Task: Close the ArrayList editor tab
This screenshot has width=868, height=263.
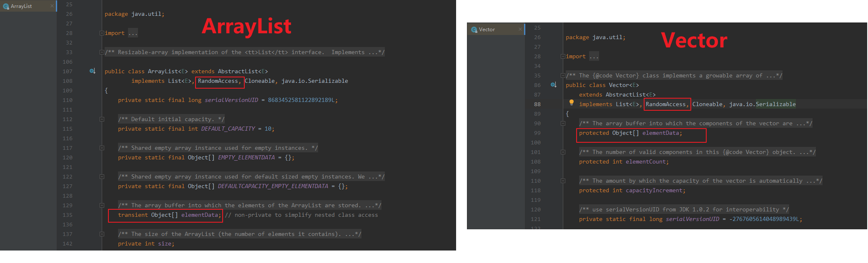Action: point(52,6)
